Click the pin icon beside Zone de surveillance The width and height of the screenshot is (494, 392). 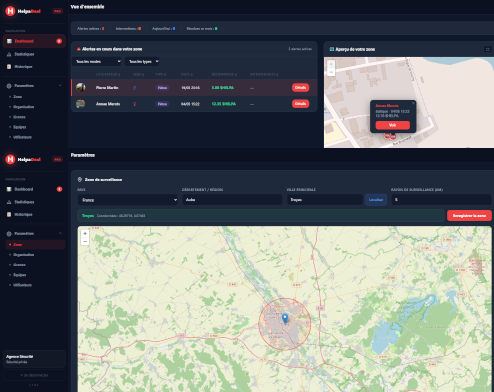pos(80,180)
